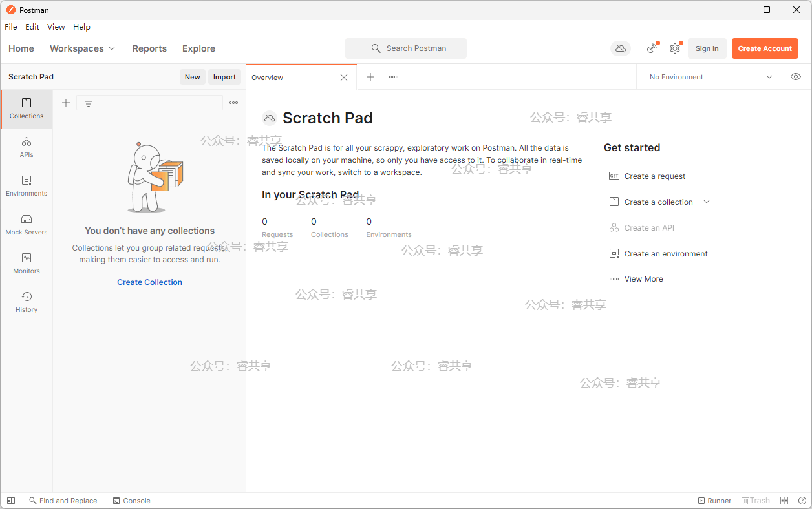Image resolution: width=812 pixels, height=509 pixels.
Task: Open the Environments sidebar section
Action: pyautogui.click(x=27, y=186)
